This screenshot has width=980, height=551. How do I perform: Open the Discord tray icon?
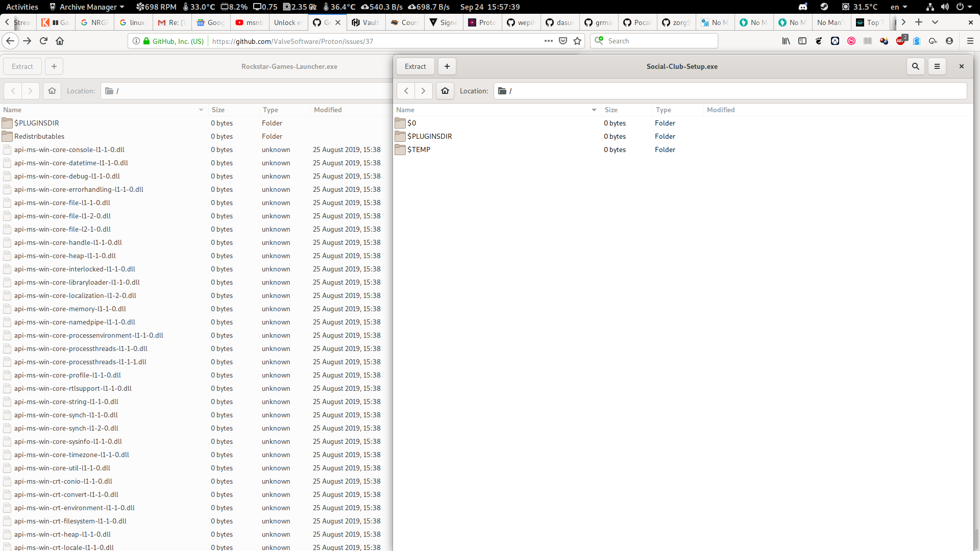tap(803, 7)
